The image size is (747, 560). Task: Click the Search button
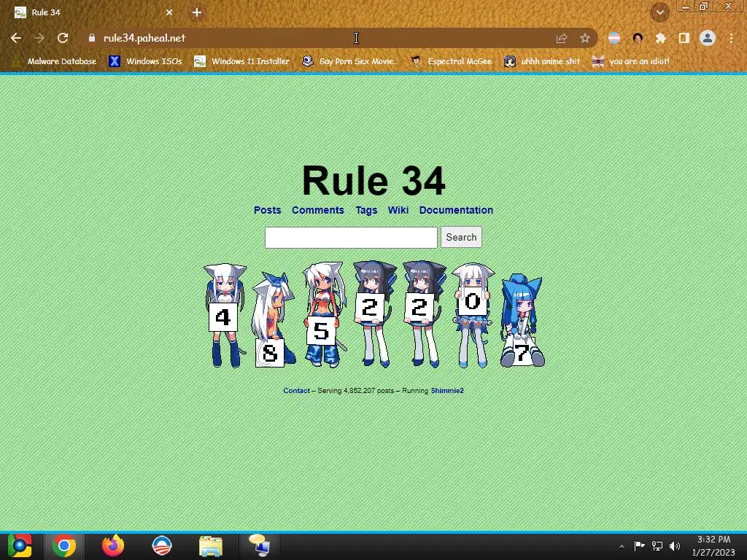(x=461, y=237)
